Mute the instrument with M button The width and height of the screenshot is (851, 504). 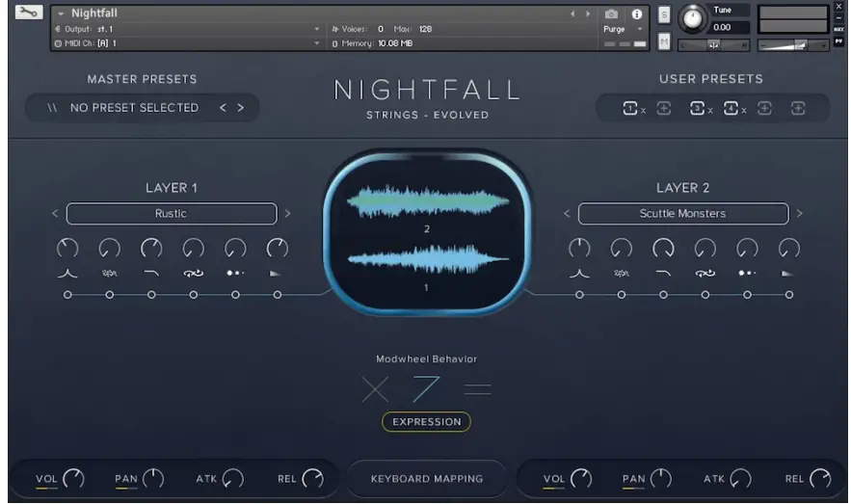tap(664, 41)
